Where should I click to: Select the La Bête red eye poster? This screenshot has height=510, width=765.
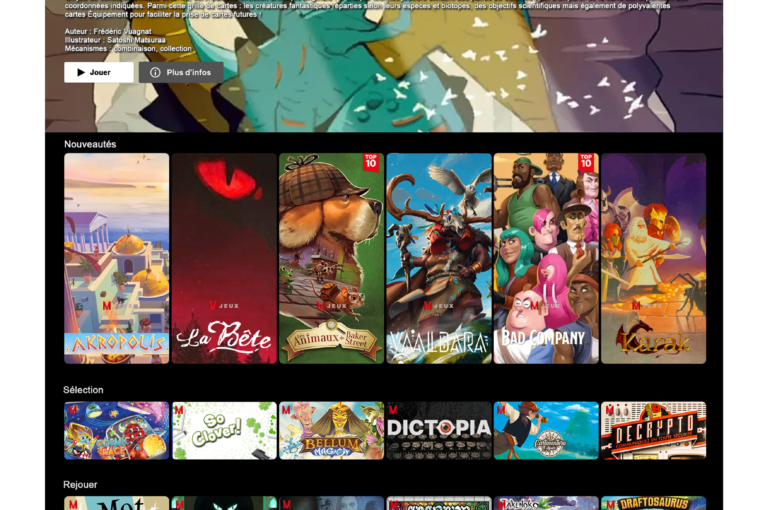coord(224,258)
